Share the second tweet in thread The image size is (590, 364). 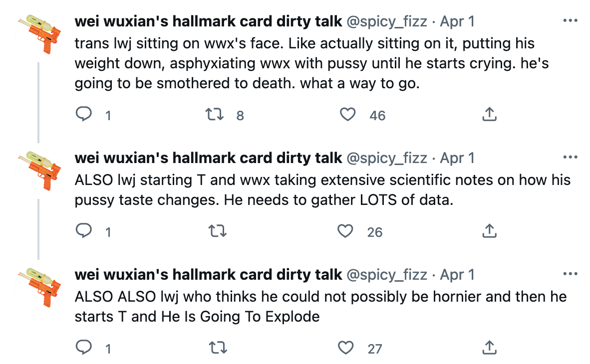[x=489, y=231]
